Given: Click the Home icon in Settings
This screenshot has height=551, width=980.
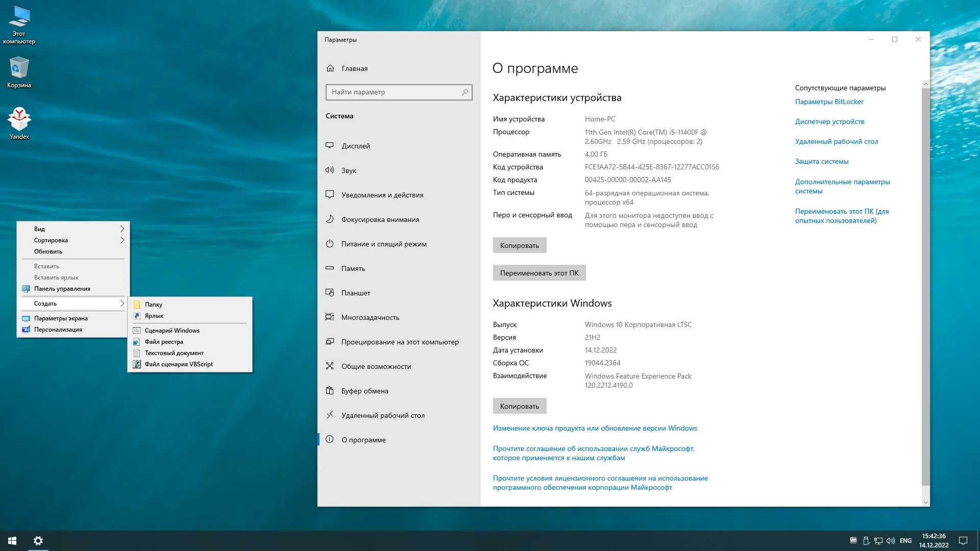Looking at the screenshot, I should point(330,68).
